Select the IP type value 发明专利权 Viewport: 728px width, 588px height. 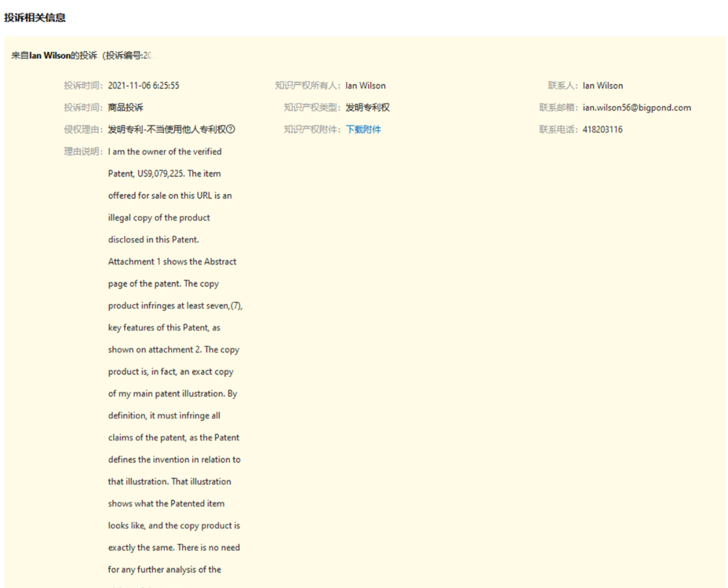point(367,108)
